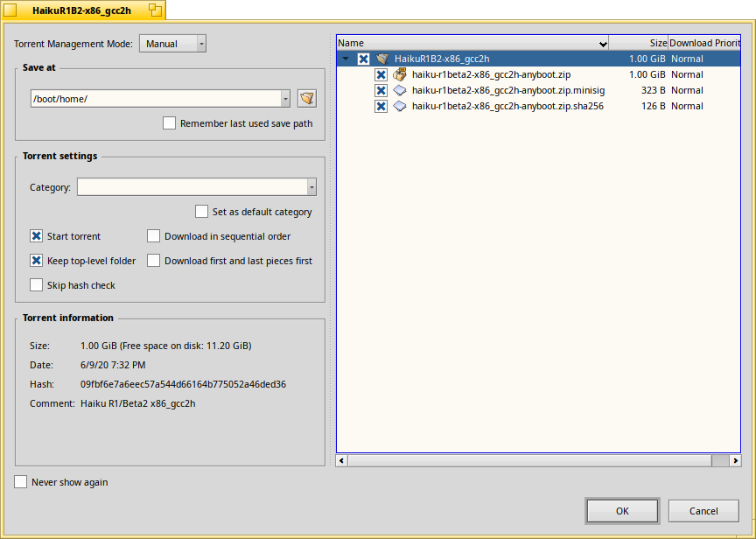Uncheck the anyboot.zip.sha256 file checkbox

[381, 106]
